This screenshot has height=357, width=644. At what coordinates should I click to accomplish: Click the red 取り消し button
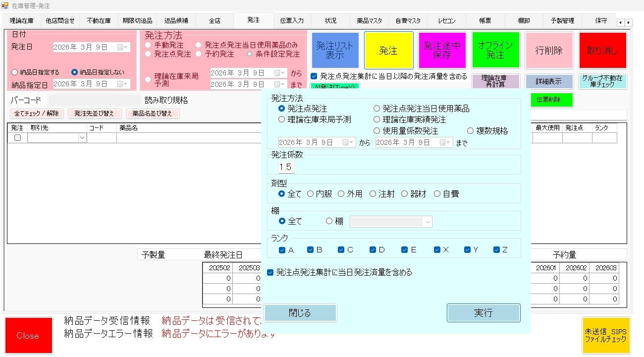pyautogui.click(x=602, y=50)
